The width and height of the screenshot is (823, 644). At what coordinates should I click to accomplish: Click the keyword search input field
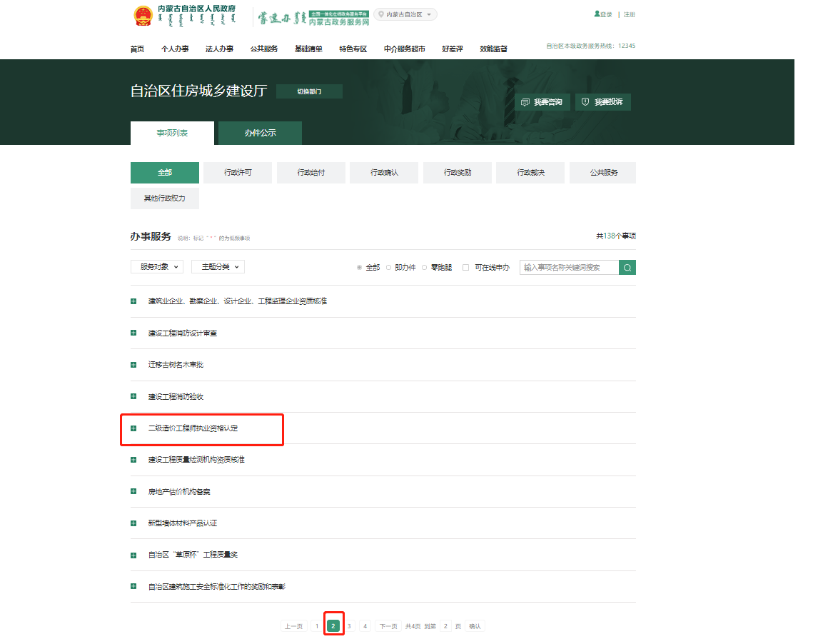click(x=569, y=268)
